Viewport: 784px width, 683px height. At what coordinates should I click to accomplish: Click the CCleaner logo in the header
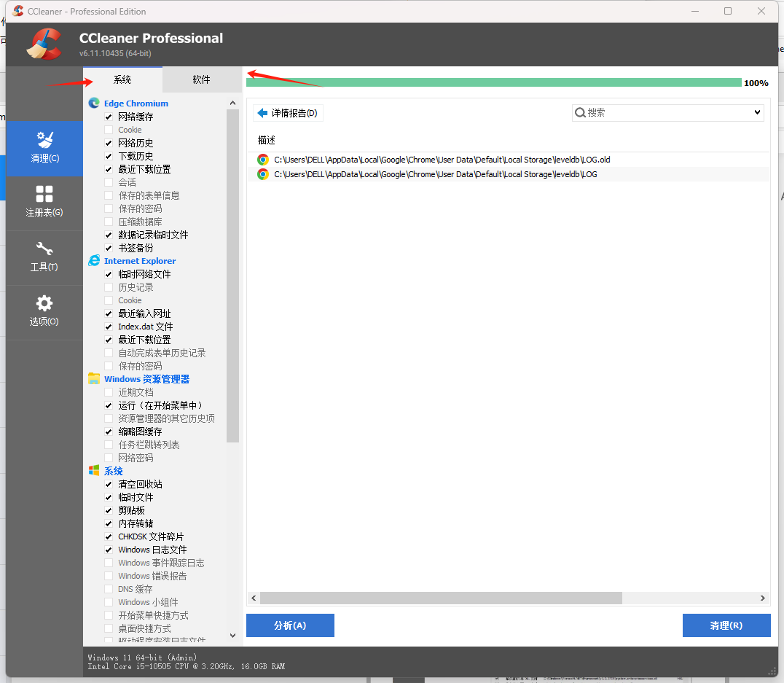pyautogui.click(x=44, y=44)
